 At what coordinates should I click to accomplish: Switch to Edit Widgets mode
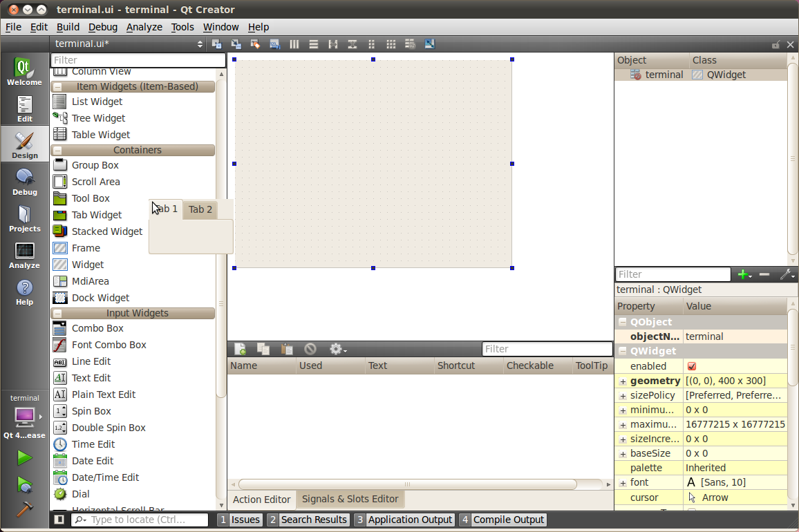(216, 44)
